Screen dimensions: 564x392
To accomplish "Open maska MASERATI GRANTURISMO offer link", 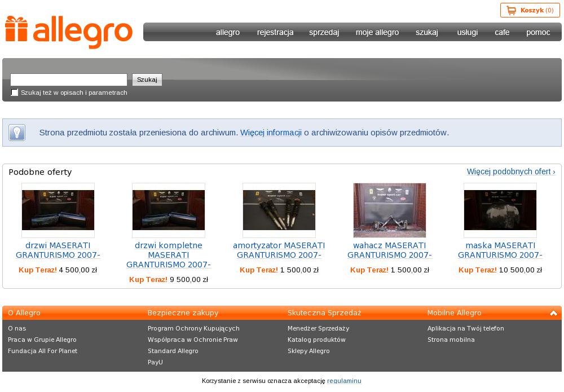I will click(x=500, y=250).
